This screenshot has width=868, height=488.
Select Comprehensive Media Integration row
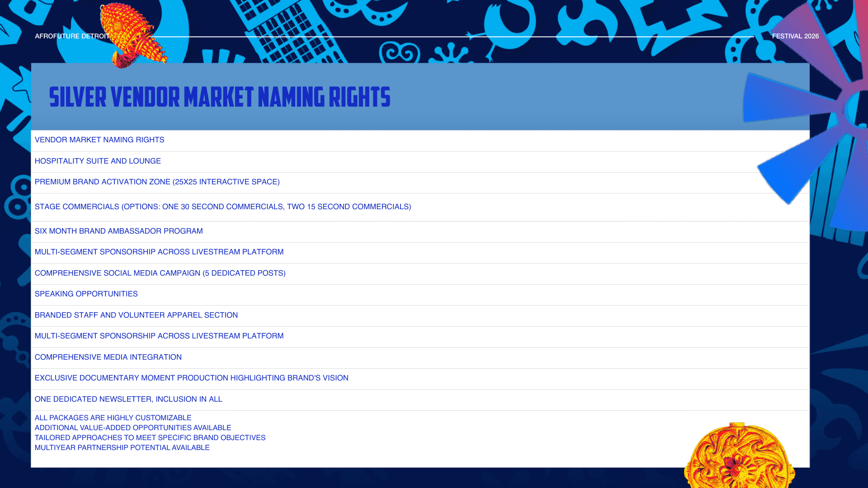click(108, 357)
